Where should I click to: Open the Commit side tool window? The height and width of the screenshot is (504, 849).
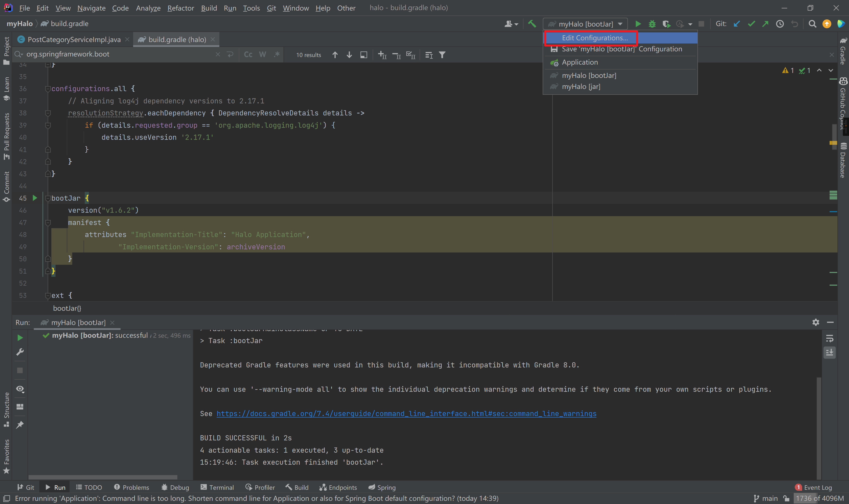pyautogui.click(x=6, y=186)
